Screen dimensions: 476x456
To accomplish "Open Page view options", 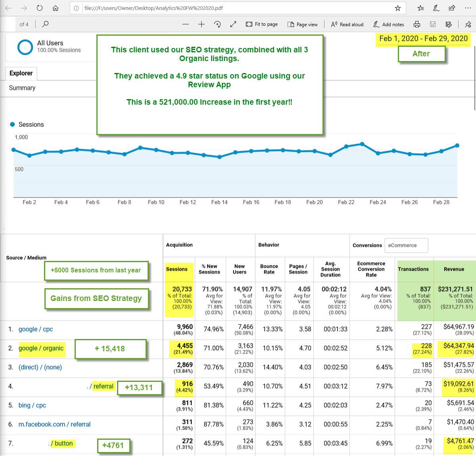I will pyautogui.click(x=302, y=24).
